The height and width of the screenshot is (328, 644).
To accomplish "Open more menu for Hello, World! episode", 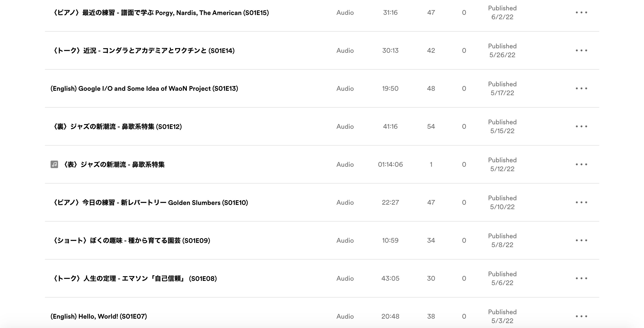I will [581, 316].
